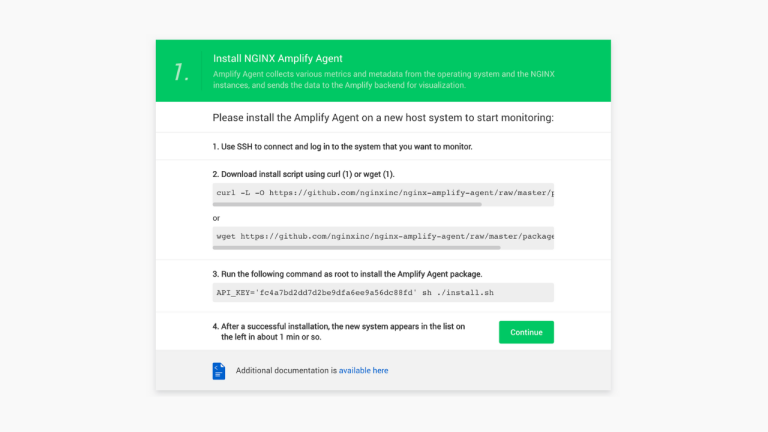Viewport: 768px width, 432px height.
Task: Click the curl command horizontal scrollbar
Action: [347, 204]
